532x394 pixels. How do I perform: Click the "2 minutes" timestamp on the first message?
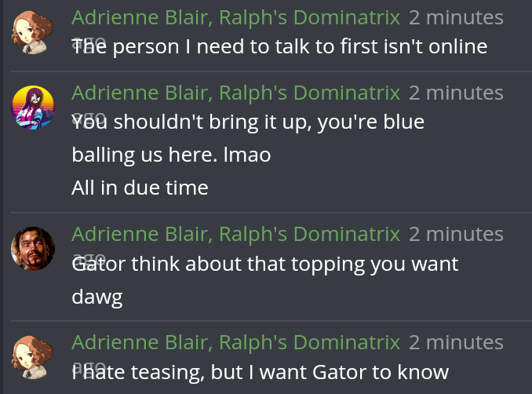pos(456,17)
